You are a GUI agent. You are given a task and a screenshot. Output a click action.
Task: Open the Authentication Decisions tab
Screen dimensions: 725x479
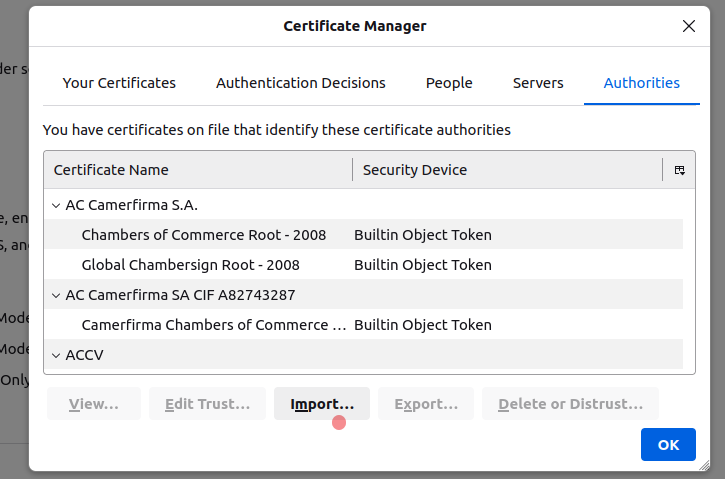tap(301, 83)
